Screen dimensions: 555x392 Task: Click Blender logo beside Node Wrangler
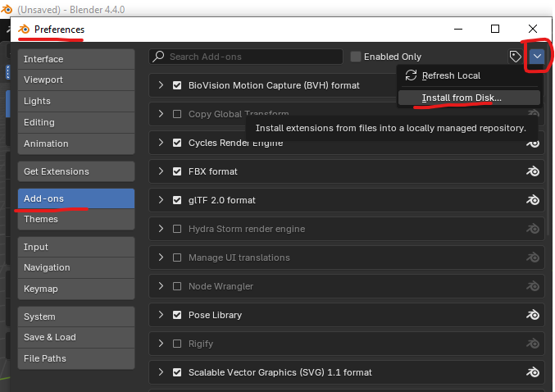pyautogui.click(x=532, y=286)
